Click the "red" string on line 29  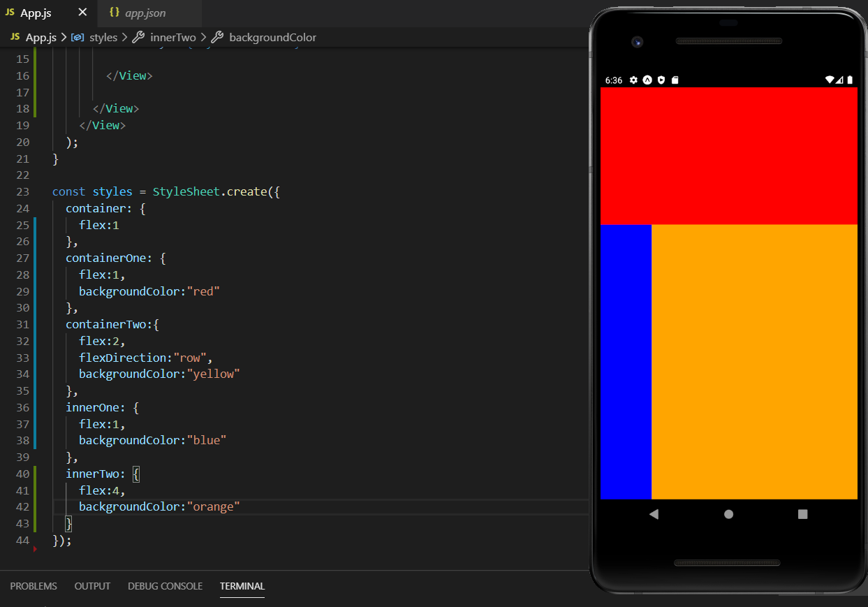click(x=203, y=291)
